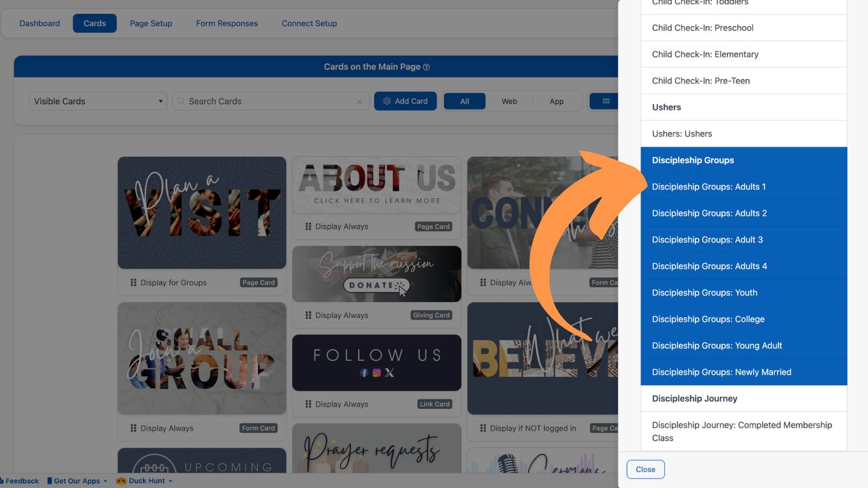
Task: Clear the Search Cards field with X icon
Action: point(359,101)
